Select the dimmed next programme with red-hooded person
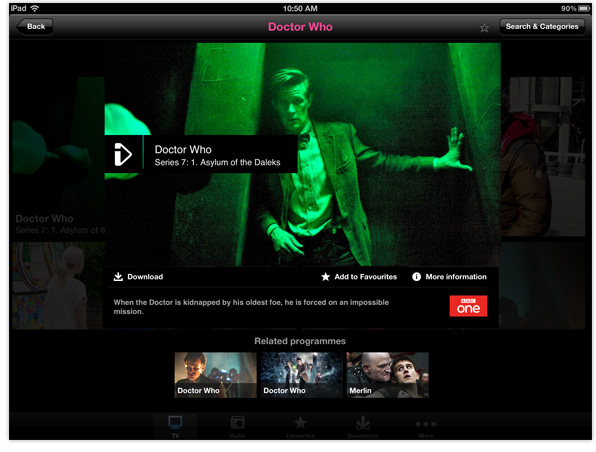The width and height of the screenshot is (596, 452). click(543, 157)
